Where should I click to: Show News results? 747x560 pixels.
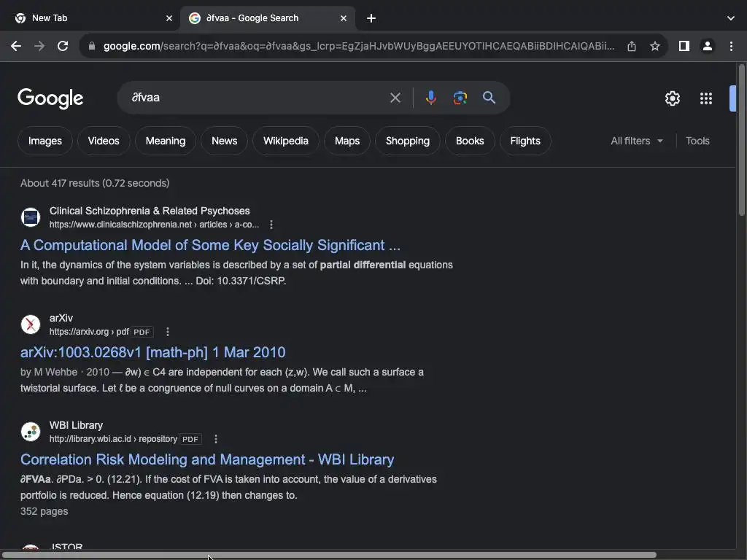tap(225, 141)
